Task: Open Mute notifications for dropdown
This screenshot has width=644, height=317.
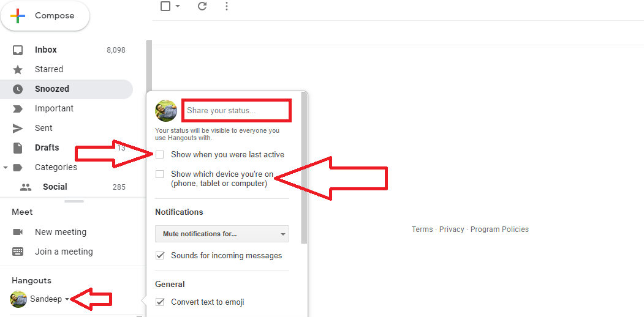Action: coord(222,234)
